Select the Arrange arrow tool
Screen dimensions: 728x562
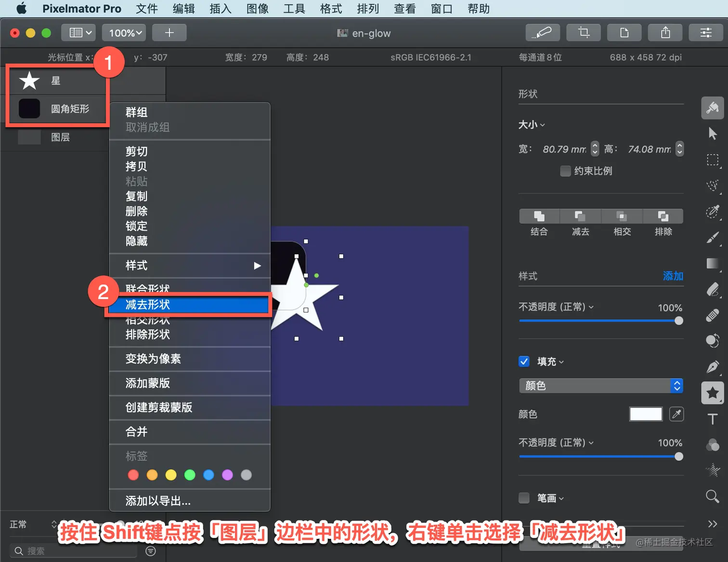[713, 133]
